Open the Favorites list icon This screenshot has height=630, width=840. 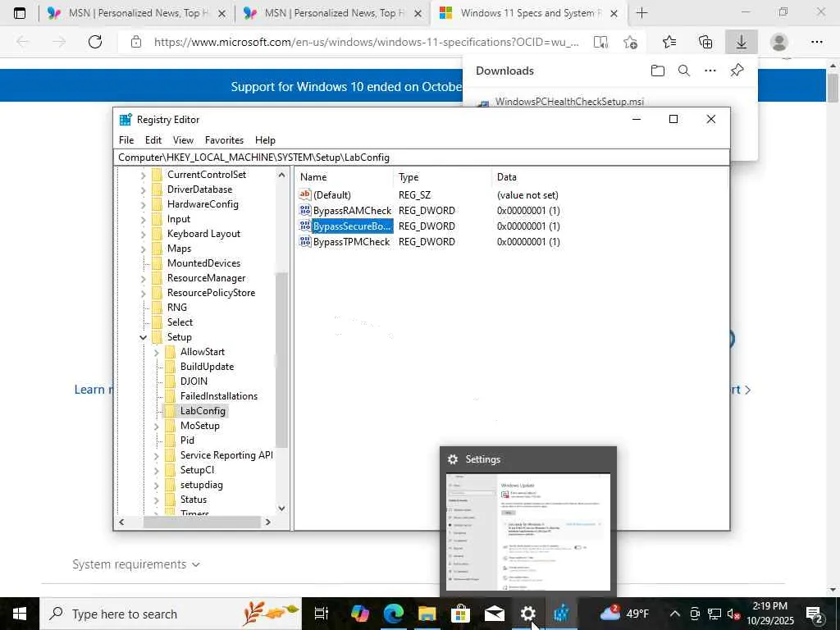tap(669, 42)
